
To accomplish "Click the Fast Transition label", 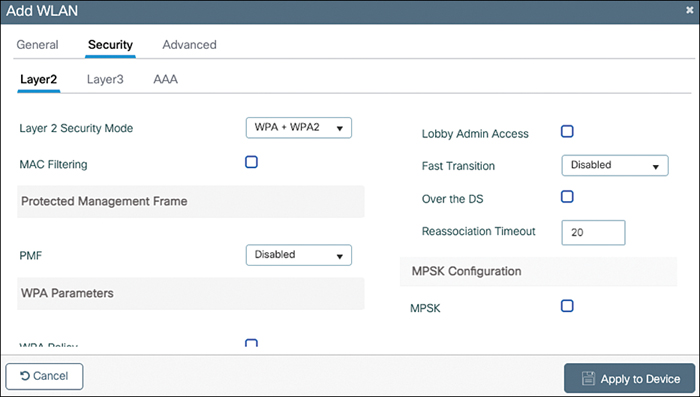I will click(x=458, y=166).
